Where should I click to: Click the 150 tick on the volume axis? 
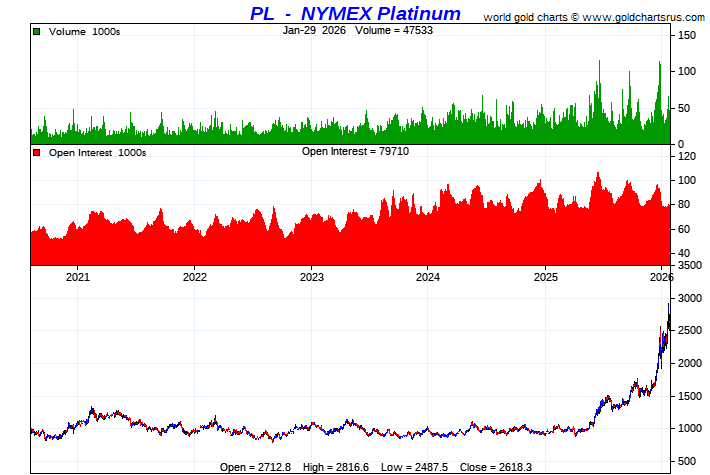pos(686,35)
